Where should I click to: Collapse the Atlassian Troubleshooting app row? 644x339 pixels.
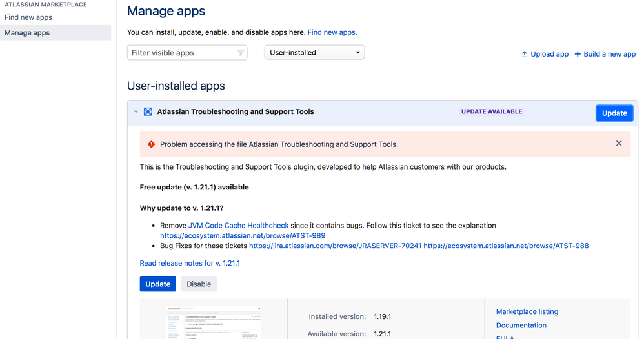click(x=136, y=111)
